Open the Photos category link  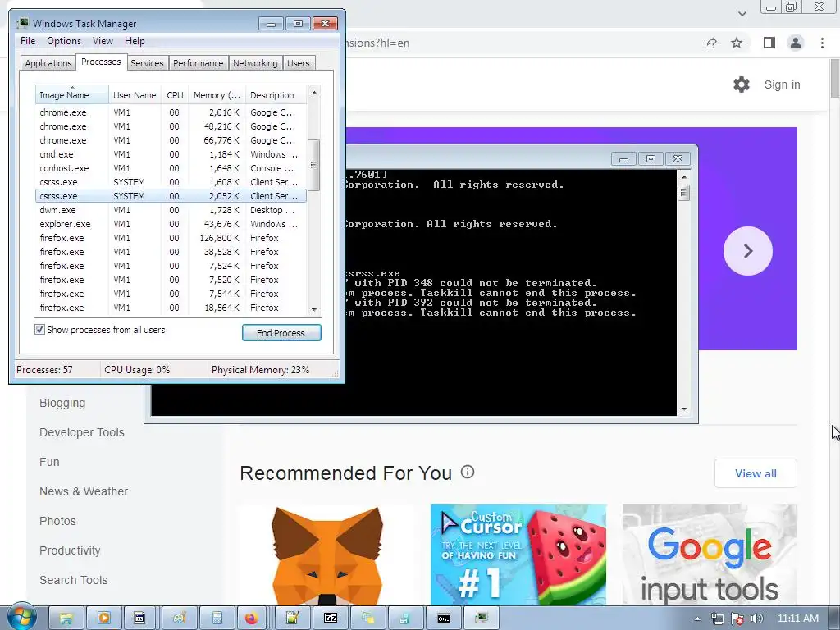(57, 521)
